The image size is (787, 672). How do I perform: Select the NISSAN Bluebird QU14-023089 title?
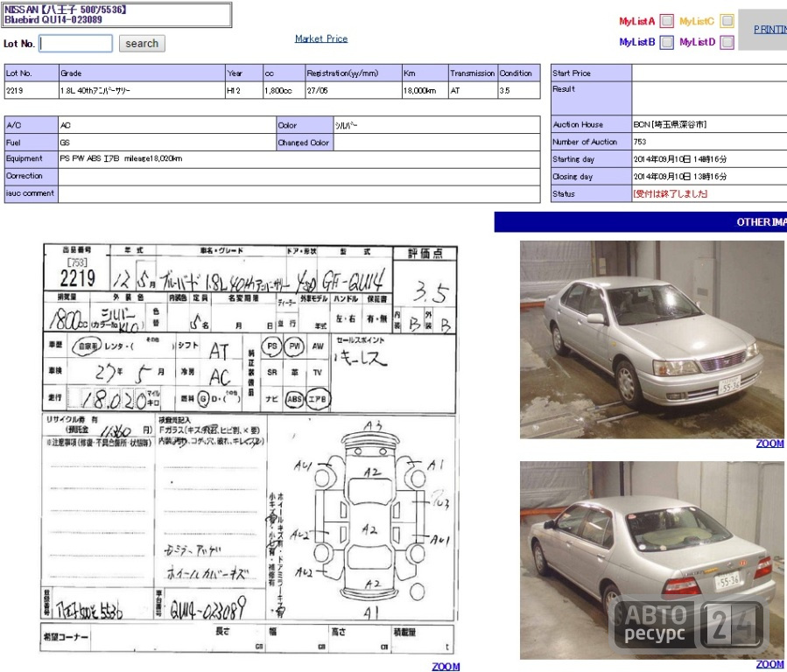(x=117, y=15)
